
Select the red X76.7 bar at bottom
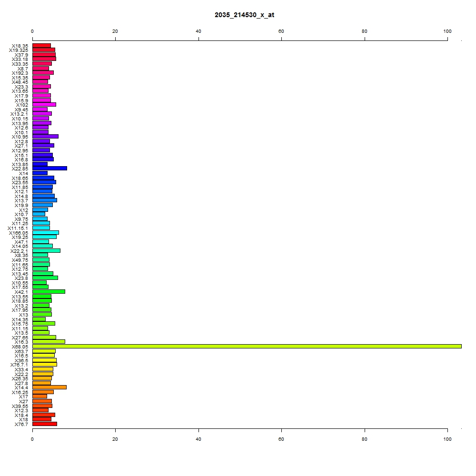(x=45, y=424)
